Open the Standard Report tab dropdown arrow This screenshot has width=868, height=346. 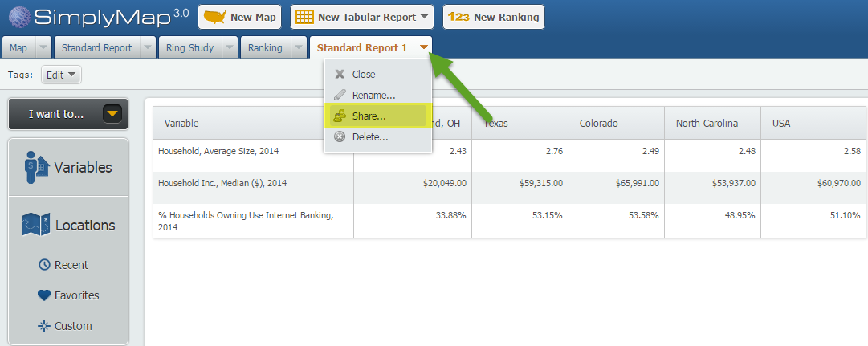coord(147,48)
